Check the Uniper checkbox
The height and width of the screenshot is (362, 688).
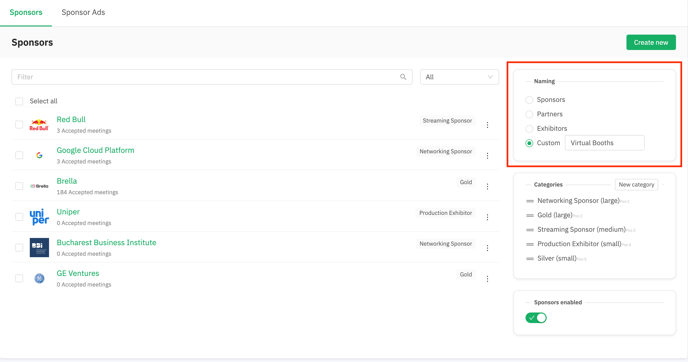[x=19, y=217]
